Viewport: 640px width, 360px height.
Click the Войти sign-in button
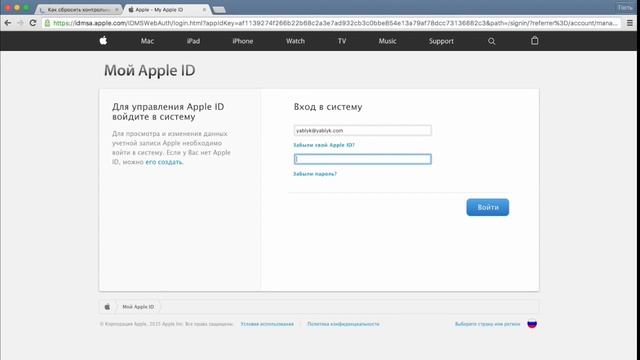[488, 207]
